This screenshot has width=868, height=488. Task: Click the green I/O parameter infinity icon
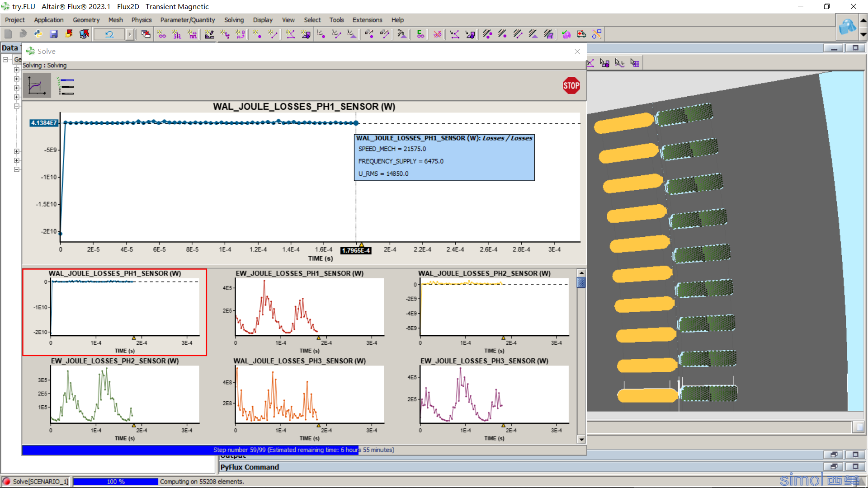[x=420, y=34]
